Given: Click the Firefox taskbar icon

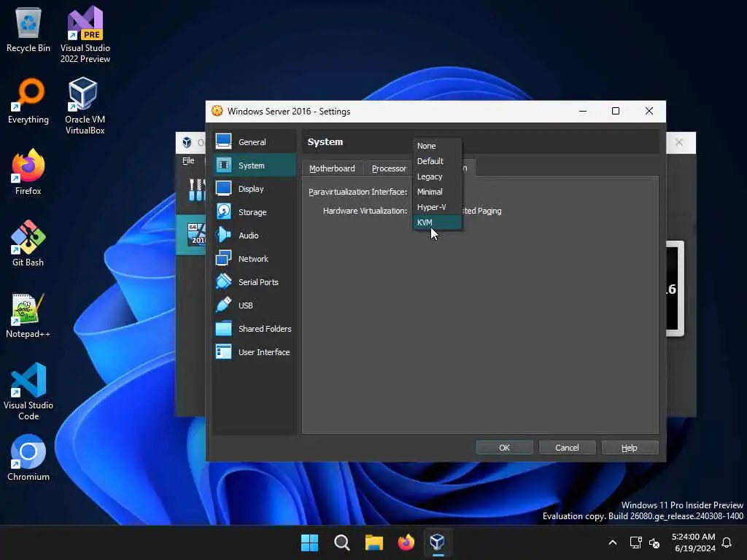Looking at the screenshot, I should 406,542.
